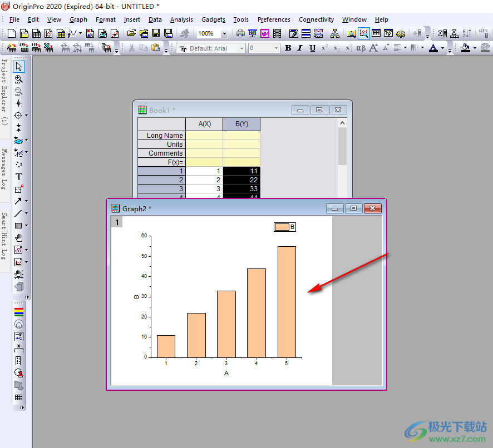The width and height of the screenshot is (493, 448).
Task: Click the Units row label in Book1
Action: [161, 144]
